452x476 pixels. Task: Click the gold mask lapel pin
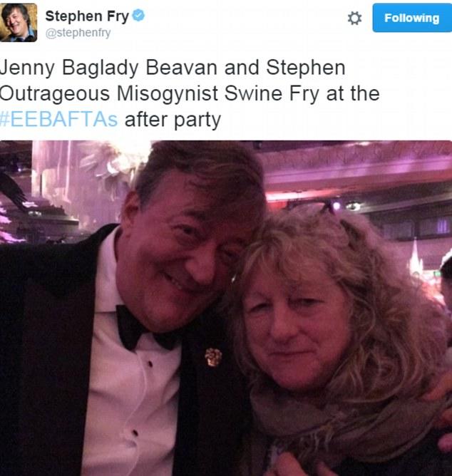tap(213, 357)
